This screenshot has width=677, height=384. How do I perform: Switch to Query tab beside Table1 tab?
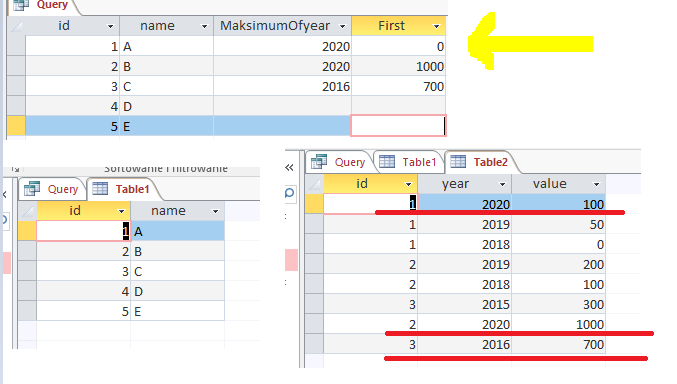[x=53, y=189]
